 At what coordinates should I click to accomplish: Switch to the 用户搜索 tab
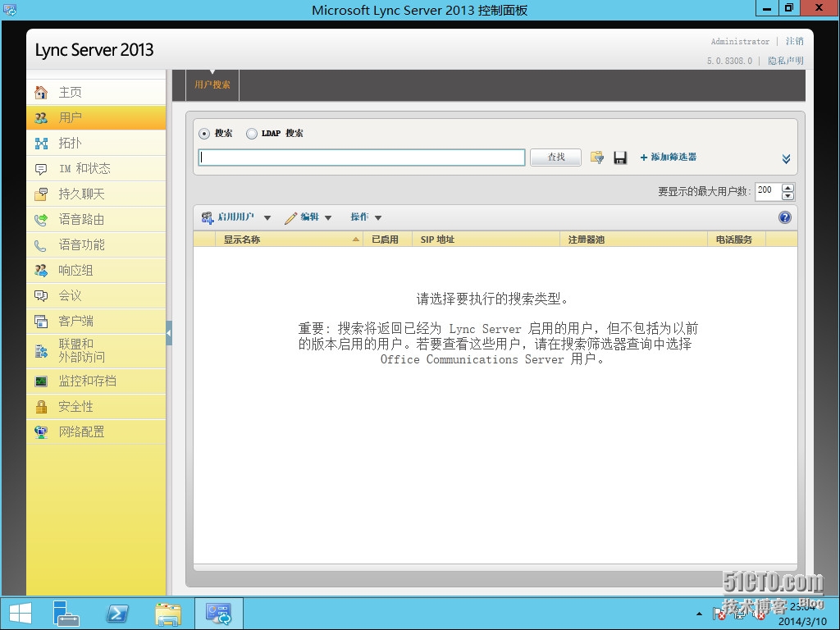[x=212, y=84]
